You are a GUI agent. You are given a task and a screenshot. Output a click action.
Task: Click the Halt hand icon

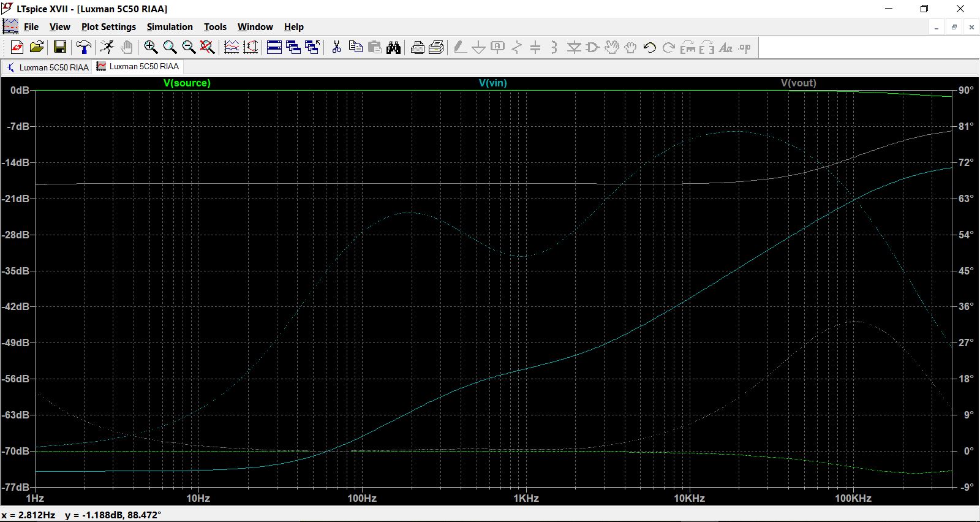127,47
